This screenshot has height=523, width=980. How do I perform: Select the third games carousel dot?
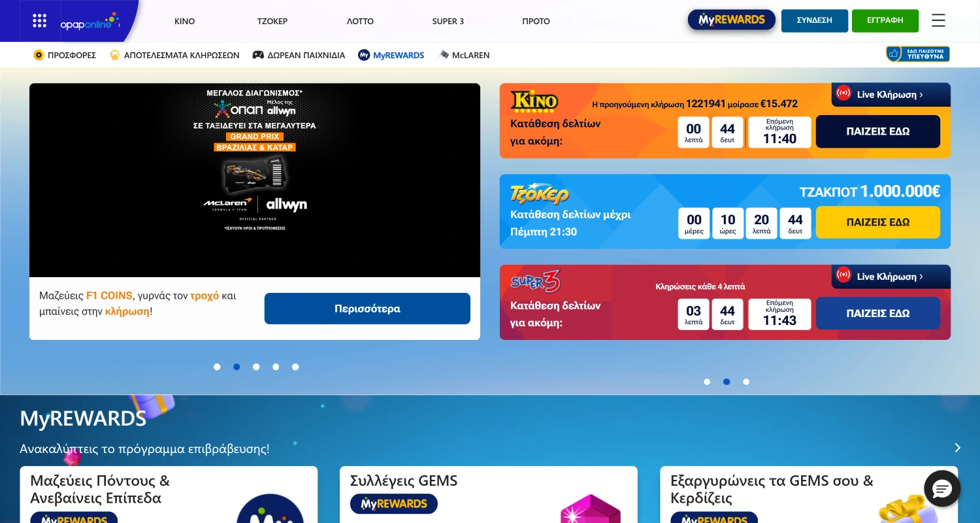click(746, 382)
